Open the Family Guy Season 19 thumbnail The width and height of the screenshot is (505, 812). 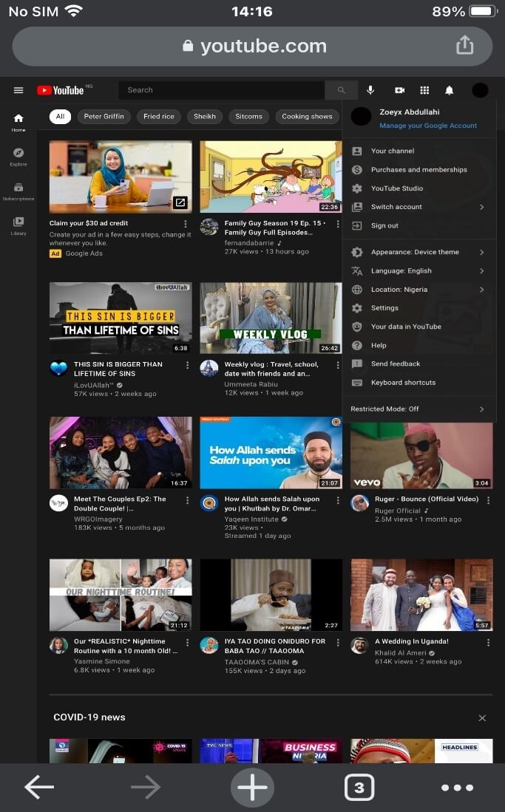tap(271, 177)
